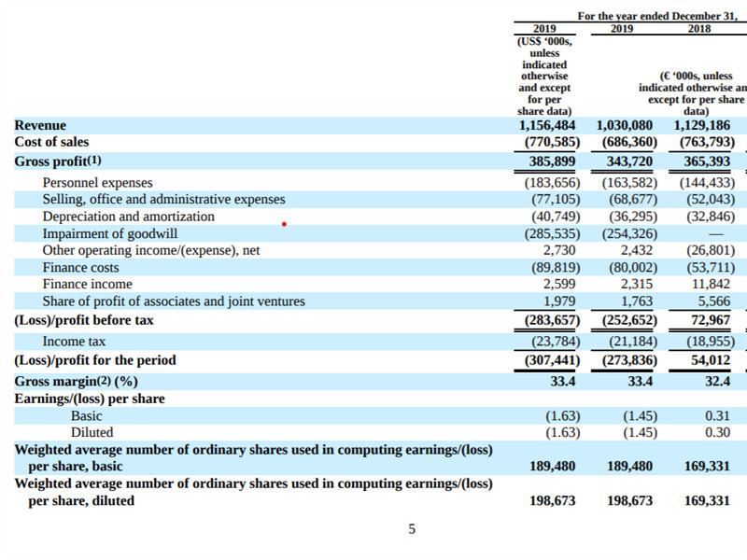Select the "Cost of sales" row label

pyautogui.click(x=51, y=142)
